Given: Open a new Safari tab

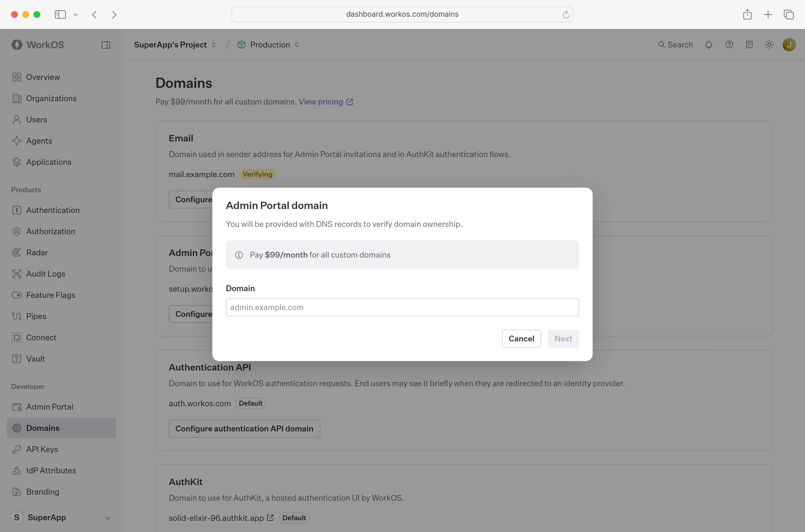Looking at the screenshot, I should point(768,15).
